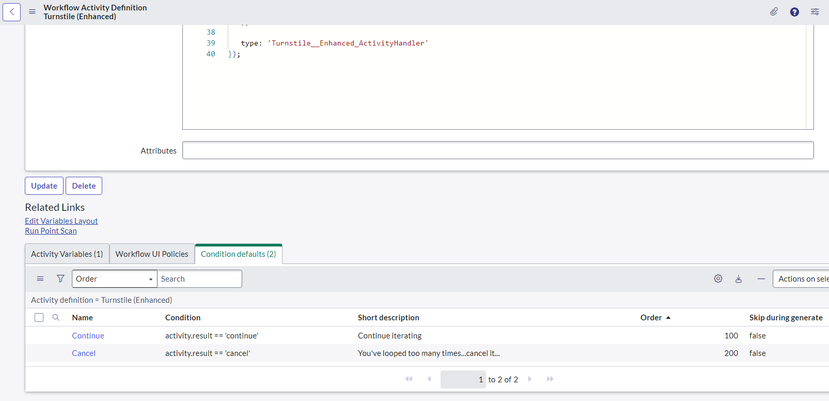Go back using the header arrow button
Viewport: 829px width, 401px height.
12,12
